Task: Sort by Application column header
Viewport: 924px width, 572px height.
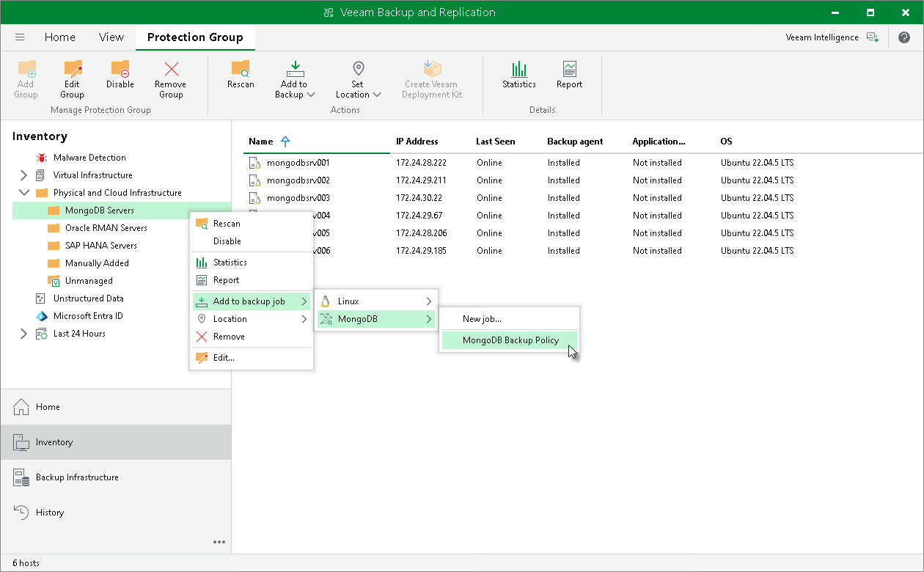Action: pyautogui.click(x=659, y=142)
